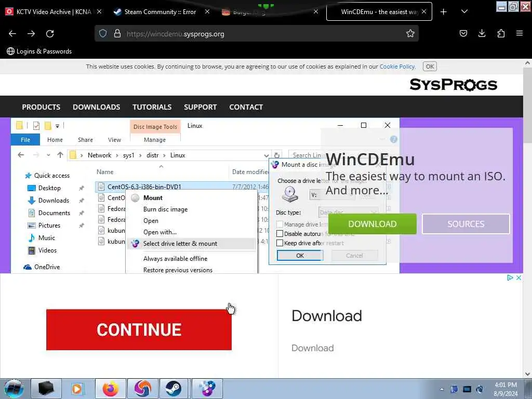Open the swirl browser taskbar icon
The image size is (532, 399).
(x=142, y=389)
